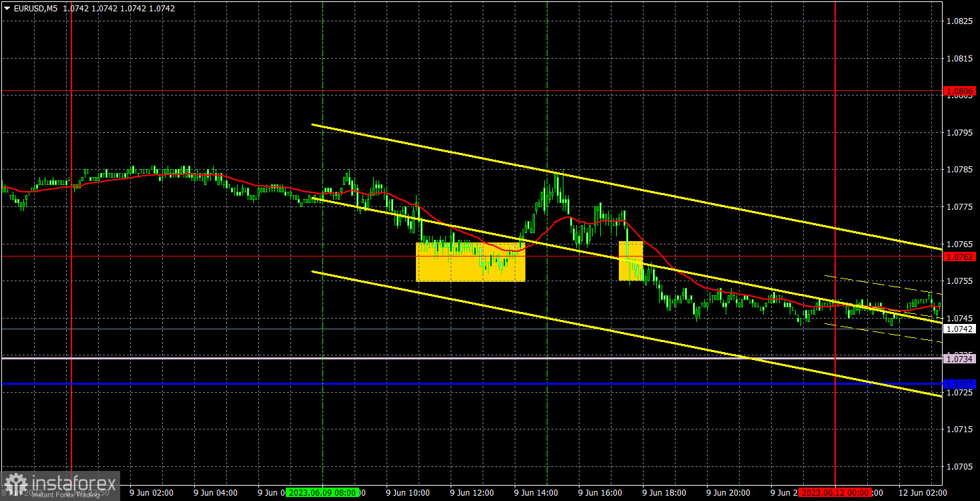
Task: Select the red 1.0806 price level label
Action: (x=960, y=91)
